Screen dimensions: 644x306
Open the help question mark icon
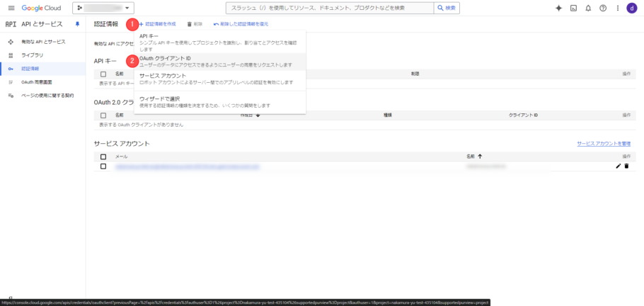coord(602,8)
